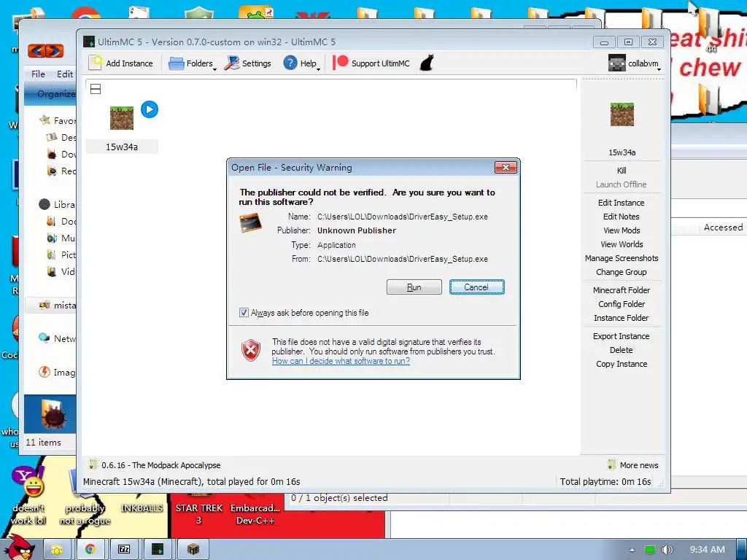Show hidden system tray icons
This screenshot has height=560, width=747.
coord(632,550)
